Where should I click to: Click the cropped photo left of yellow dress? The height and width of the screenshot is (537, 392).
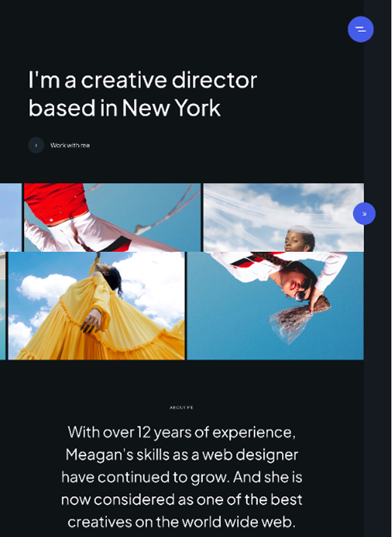pos(3,305)
